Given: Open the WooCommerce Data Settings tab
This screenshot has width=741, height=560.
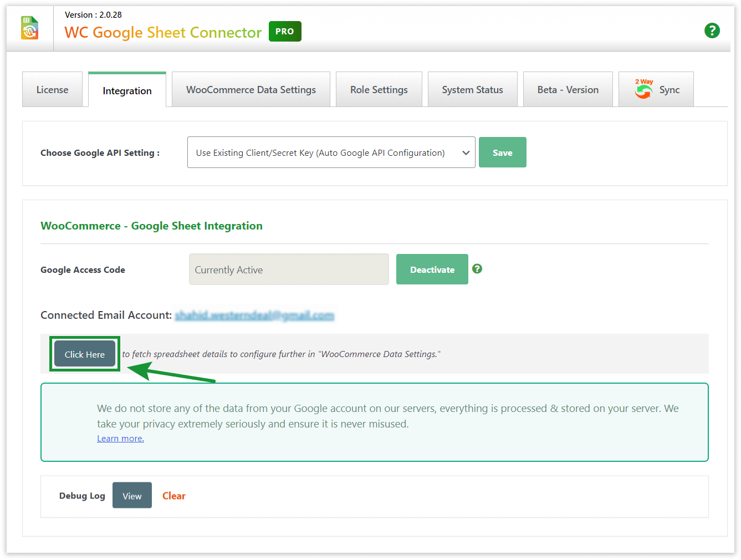Looking at the screenshot, I should [251, 89].
